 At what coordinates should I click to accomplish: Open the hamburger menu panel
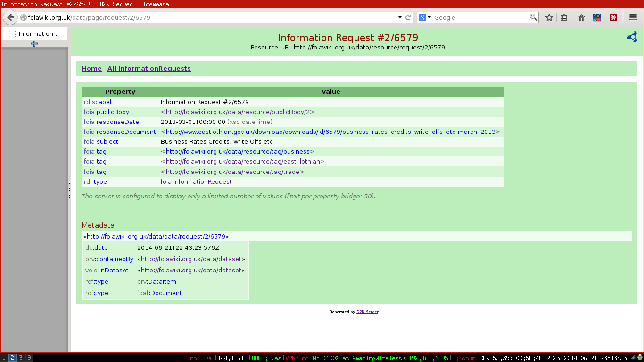pos(633,17)
